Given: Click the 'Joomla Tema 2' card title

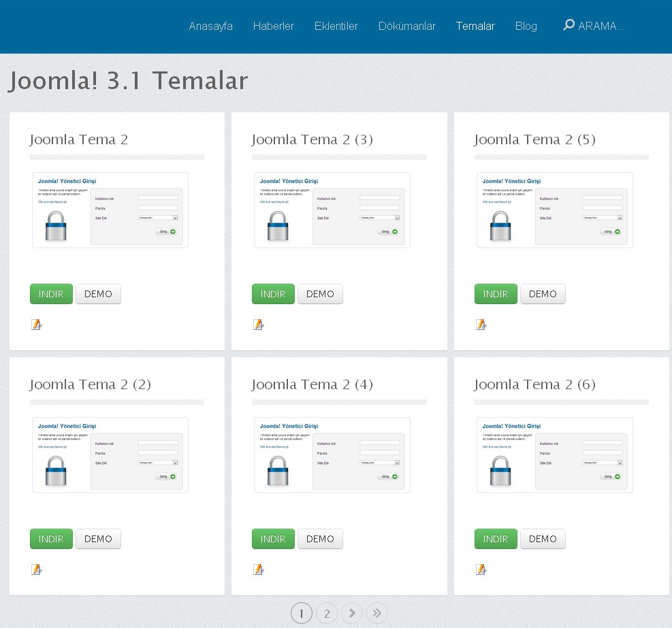Looking at the screenshot, I should 79,139.
